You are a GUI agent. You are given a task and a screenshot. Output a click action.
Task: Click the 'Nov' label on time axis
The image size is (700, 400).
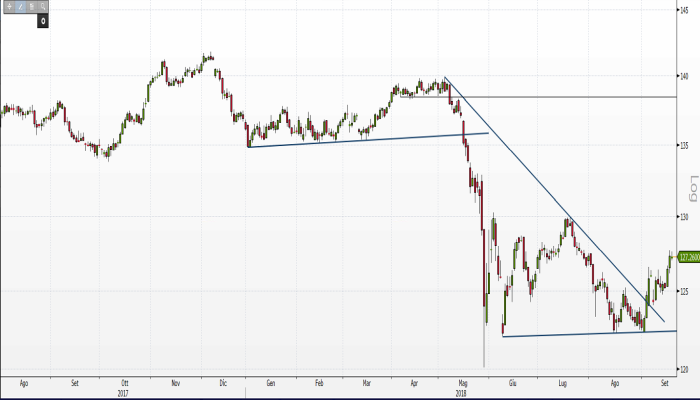[x=175, y=383]
